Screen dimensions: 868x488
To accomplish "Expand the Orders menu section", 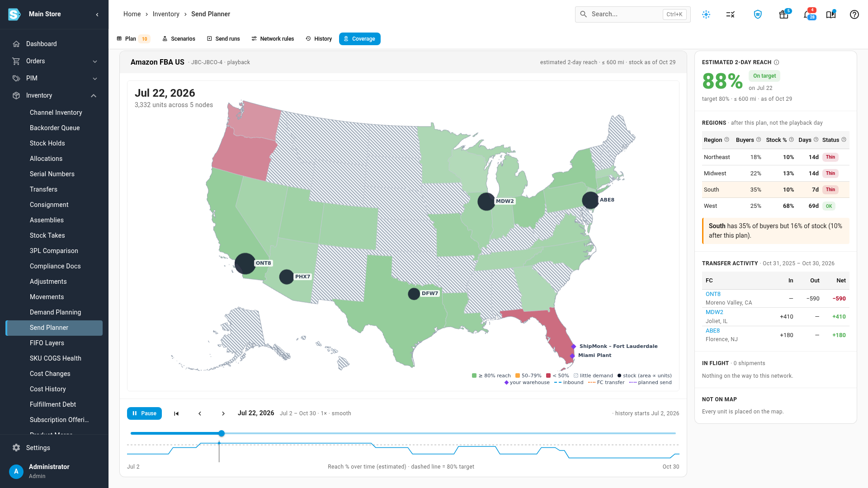I will 54,61.
